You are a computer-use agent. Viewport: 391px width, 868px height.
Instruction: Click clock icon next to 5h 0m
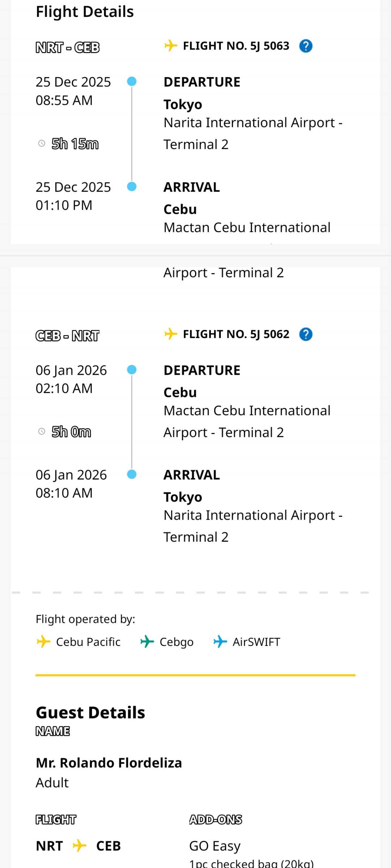[x=42, y=431]
